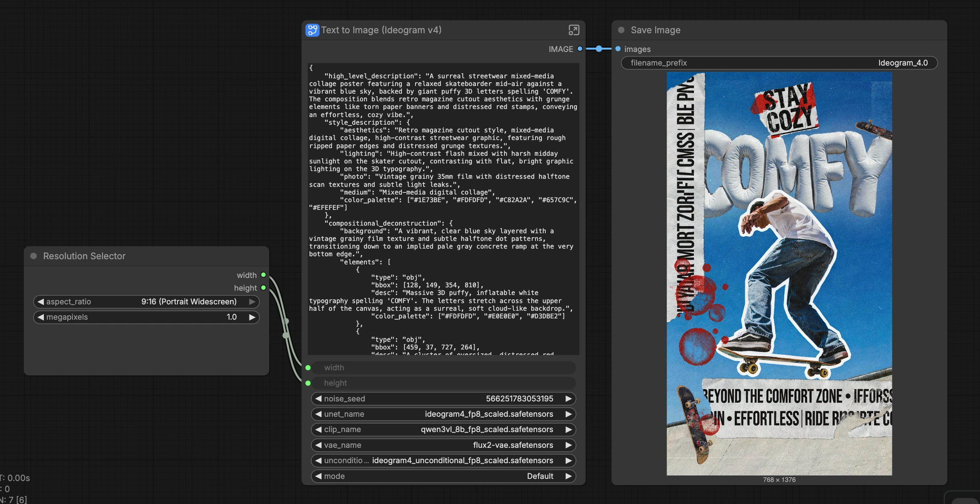Click the Resolution Selector node title
The width and height of the screenshot is (980, 504).
[x=84, y=256]
